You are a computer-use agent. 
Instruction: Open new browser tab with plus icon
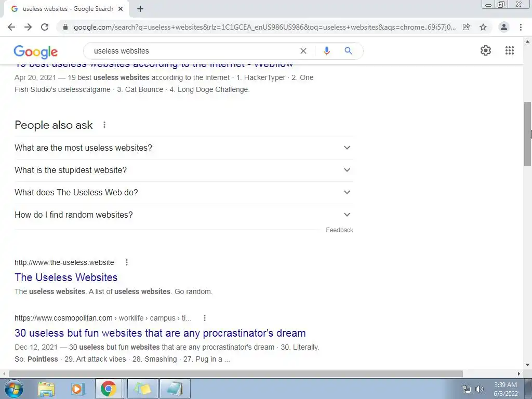point(140,9)
